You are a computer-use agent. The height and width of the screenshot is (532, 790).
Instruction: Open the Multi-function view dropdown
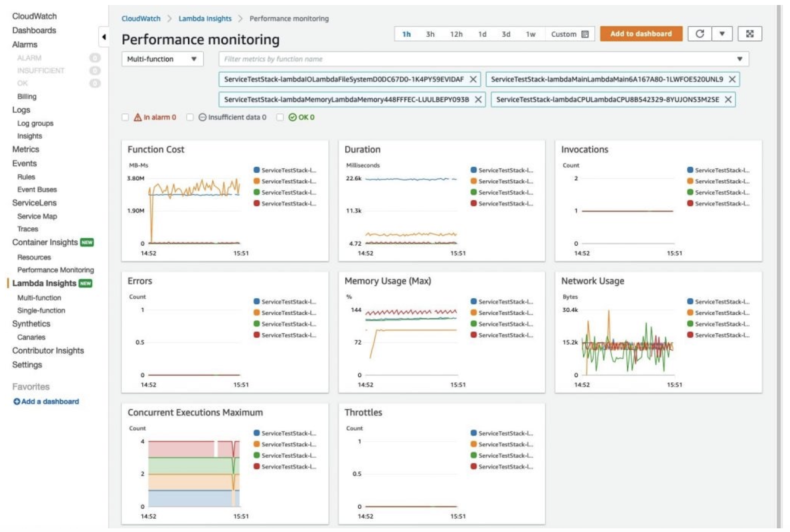point(162,59)
